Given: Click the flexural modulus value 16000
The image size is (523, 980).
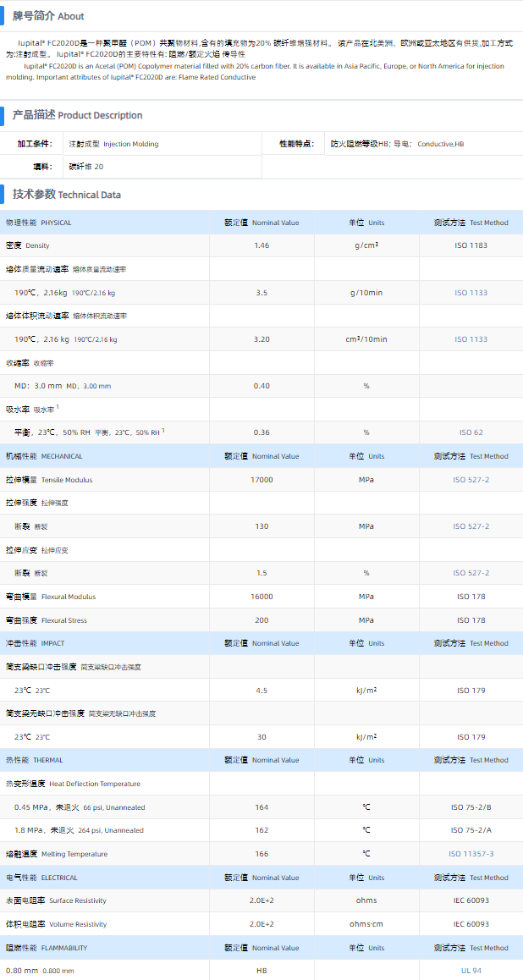Looking at the screenshot, I should 261,597.
